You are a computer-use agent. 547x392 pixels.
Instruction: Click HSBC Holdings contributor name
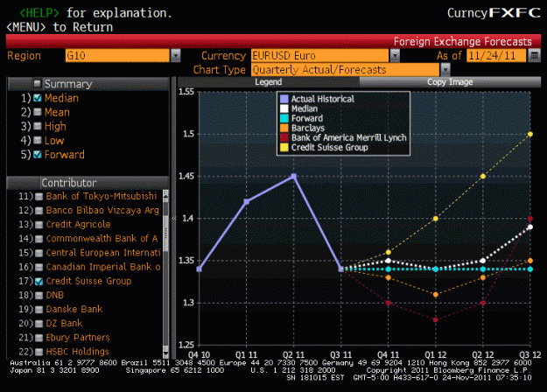(x=77, y=352)
